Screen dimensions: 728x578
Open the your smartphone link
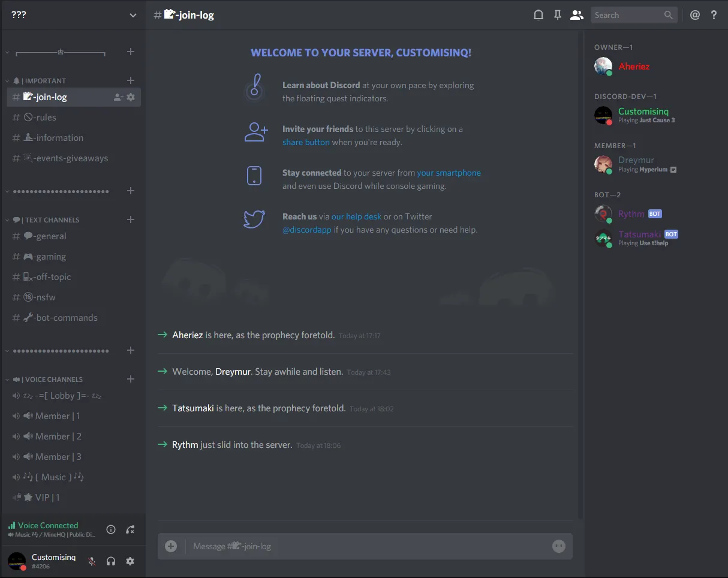[x=449, y=173]
